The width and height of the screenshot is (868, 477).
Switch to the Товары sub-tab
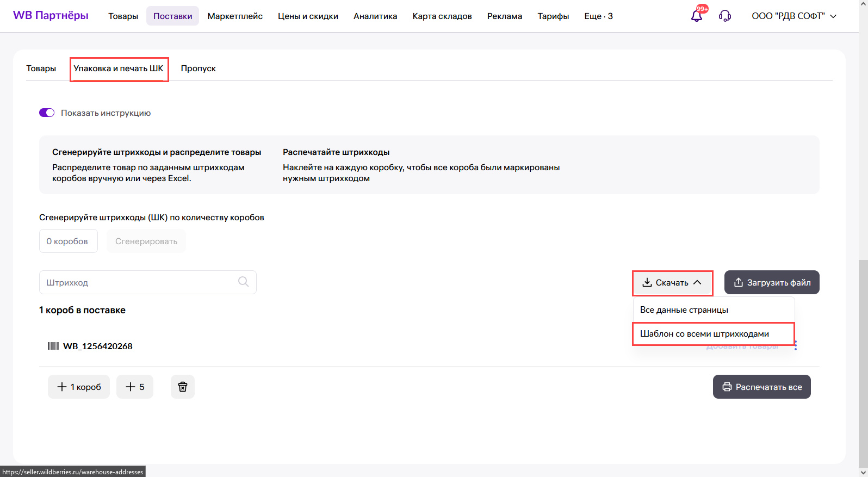(x=41, y=69)
